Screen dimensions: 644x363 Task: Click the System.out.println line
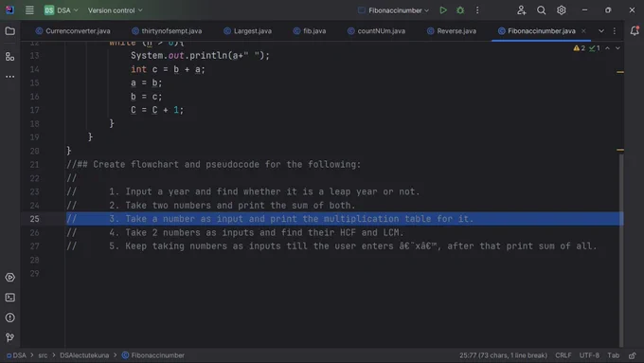[200, 56]
